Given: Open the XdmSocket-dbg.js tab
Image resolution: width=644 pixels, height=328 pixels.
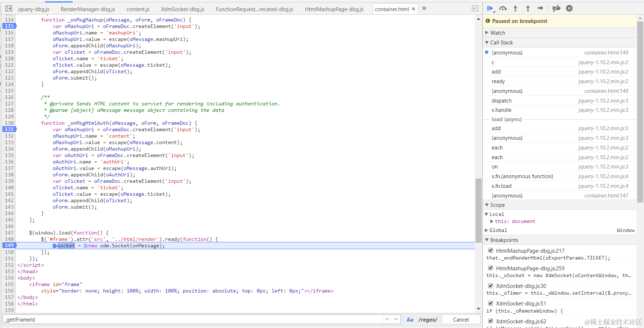Looking at the screenshot, I should pos(182,9).
